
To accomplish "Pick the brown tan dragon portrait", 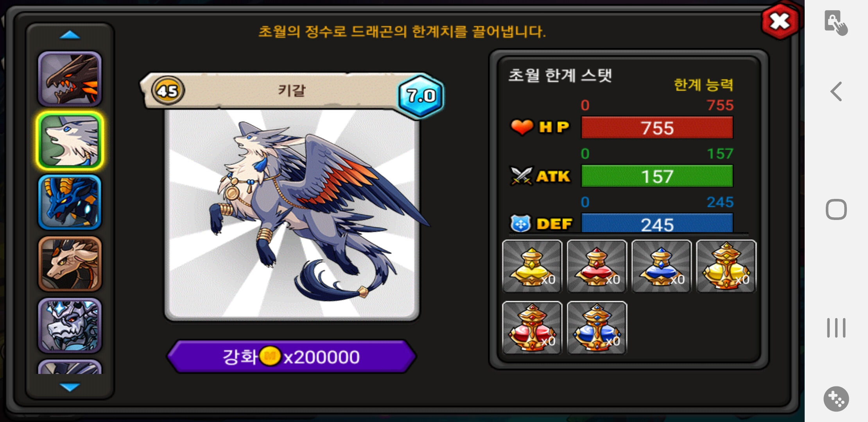I will [x=70, y=264].
